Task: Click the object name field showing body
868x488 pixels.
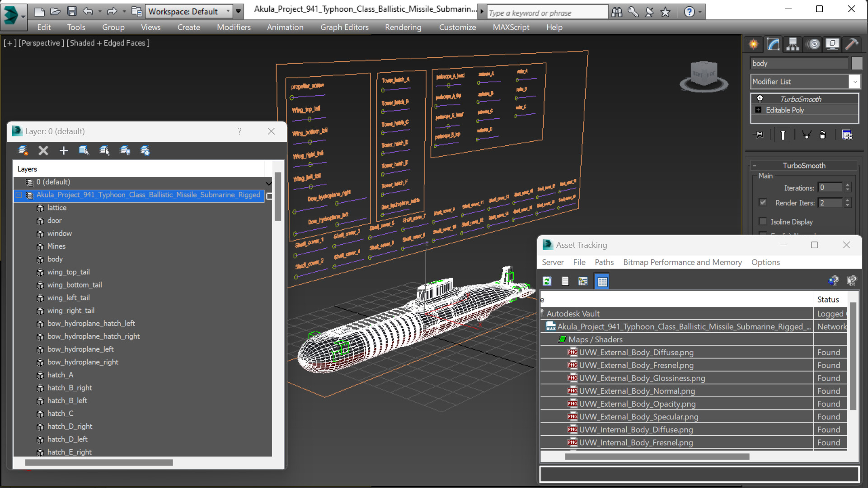Action: click(x=799, y=63)
